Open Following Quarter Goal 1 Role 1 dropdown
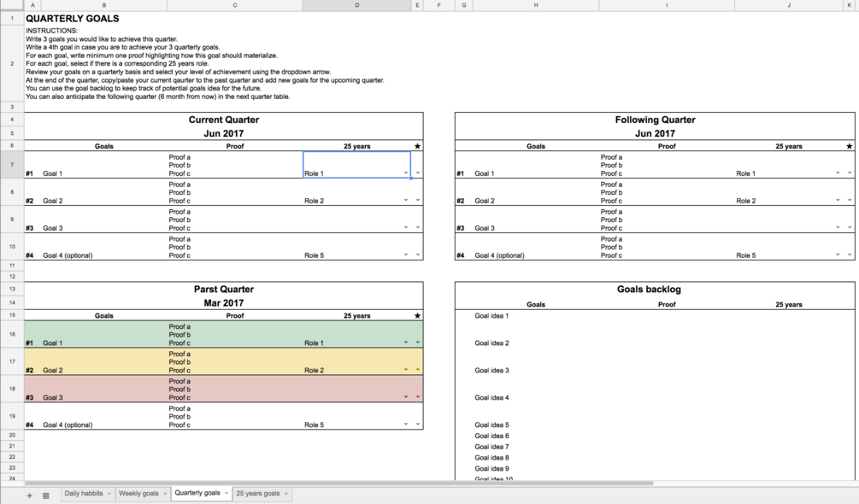 tap(838, 173)
